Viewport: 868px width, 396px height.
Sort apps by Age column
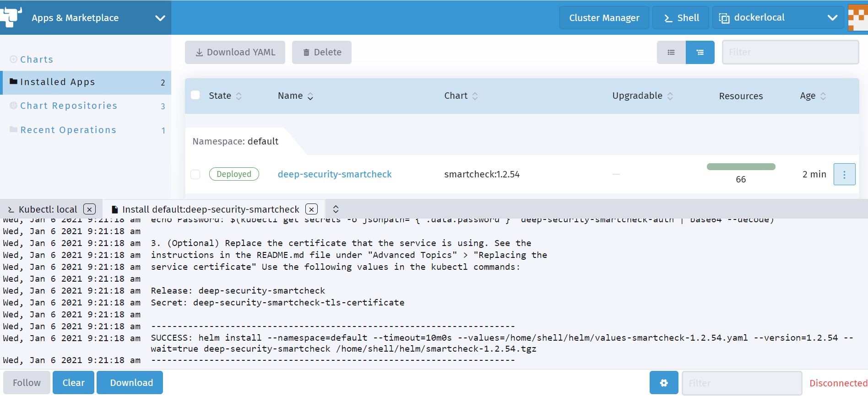[x=813, y=96]
